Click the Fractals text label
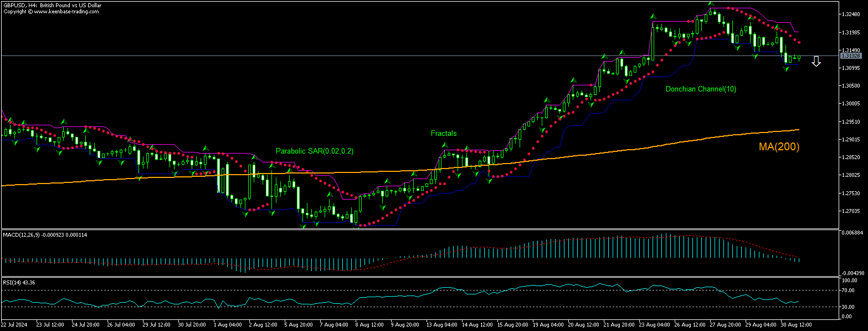This screenshot has width=868, height=331. pos(443,133)
